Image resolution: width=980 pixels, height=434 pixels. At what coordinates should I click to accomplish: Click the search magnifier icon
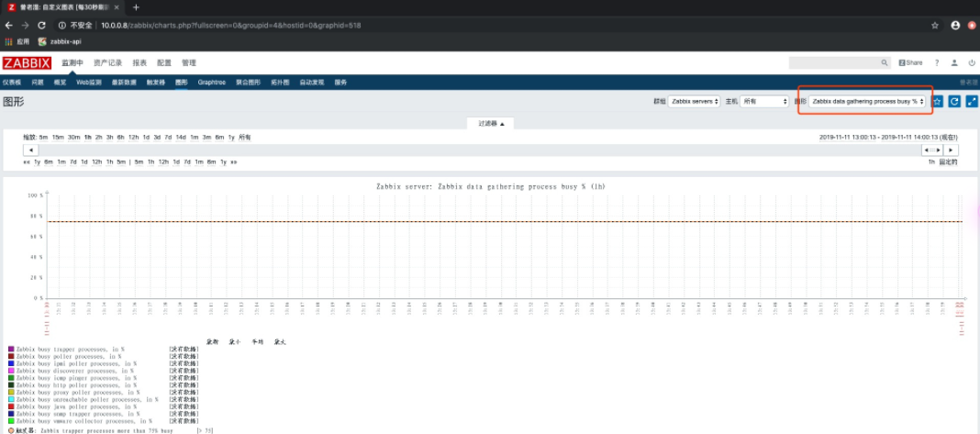[x=885, y=63]
